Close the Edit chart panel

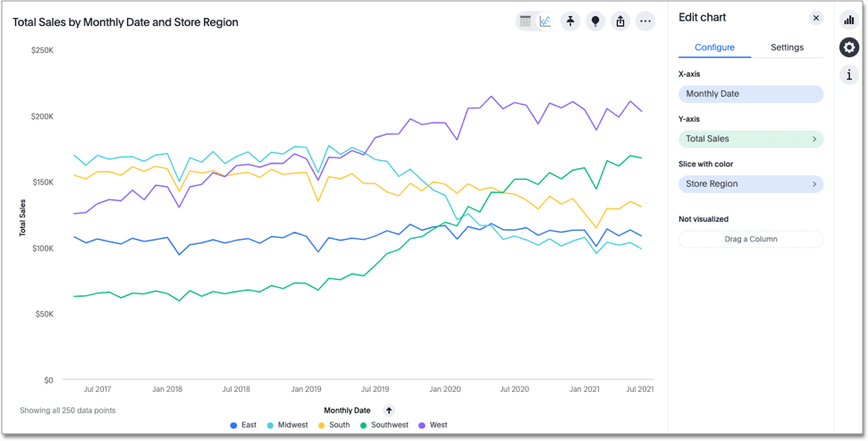point(816,18)
